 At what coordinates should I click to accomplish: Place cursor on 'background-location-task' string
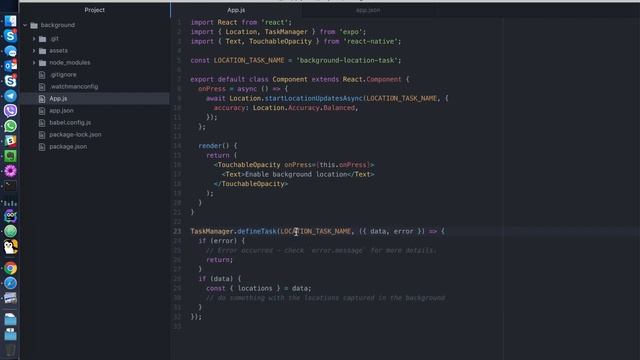347,60
